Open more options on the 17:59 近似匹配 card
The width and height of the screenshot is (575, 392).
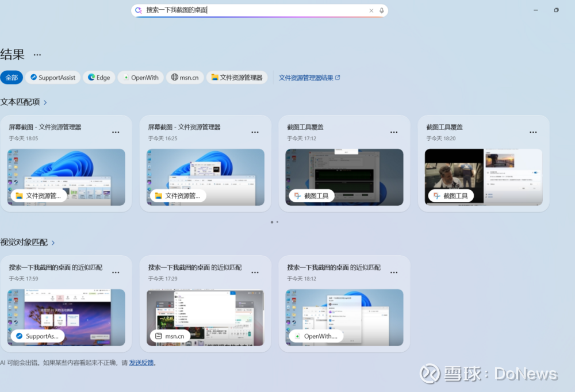(116, 272)
